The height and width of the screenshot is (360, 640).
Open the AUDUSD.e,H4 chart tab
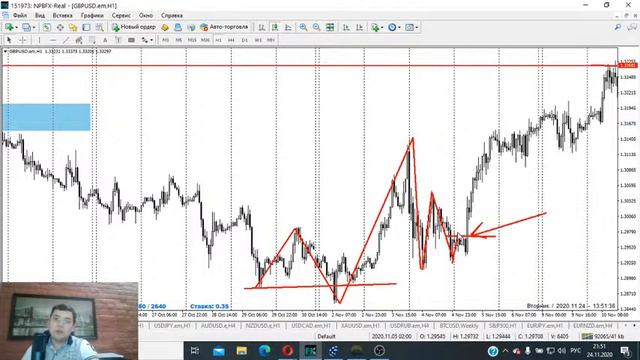(218, 326)
